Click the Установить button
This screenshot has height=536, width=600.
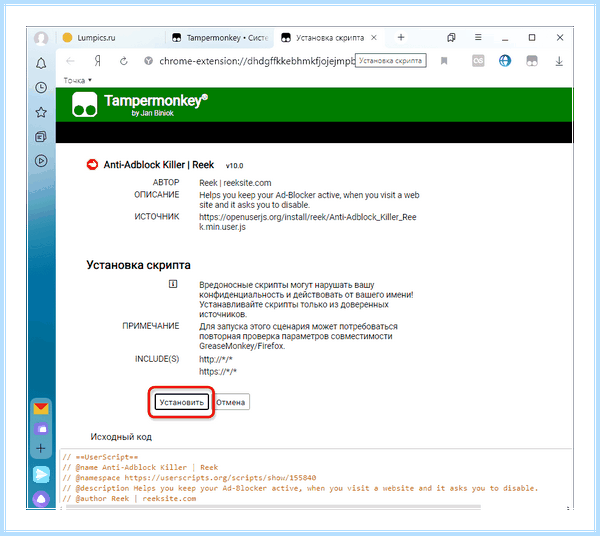[181, 402]
